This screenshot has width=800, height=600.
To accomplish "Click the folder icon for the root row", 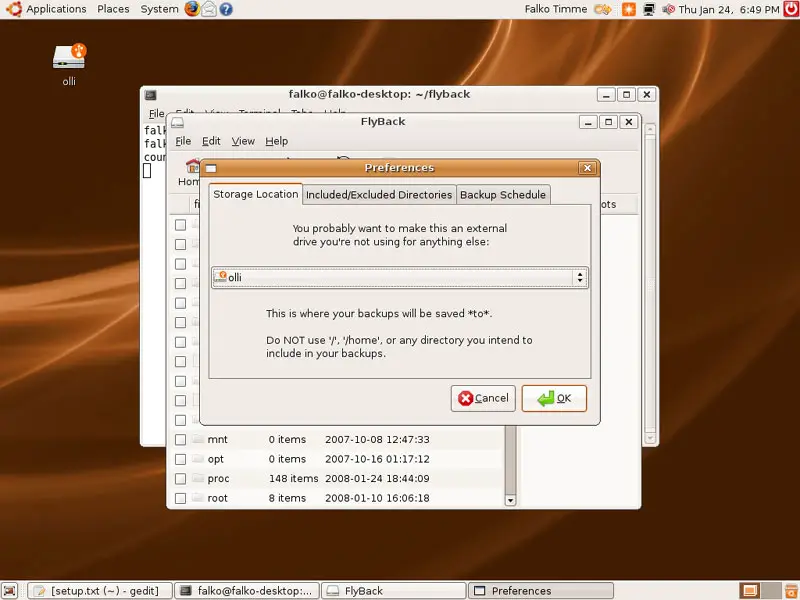I will coord(198,497).
